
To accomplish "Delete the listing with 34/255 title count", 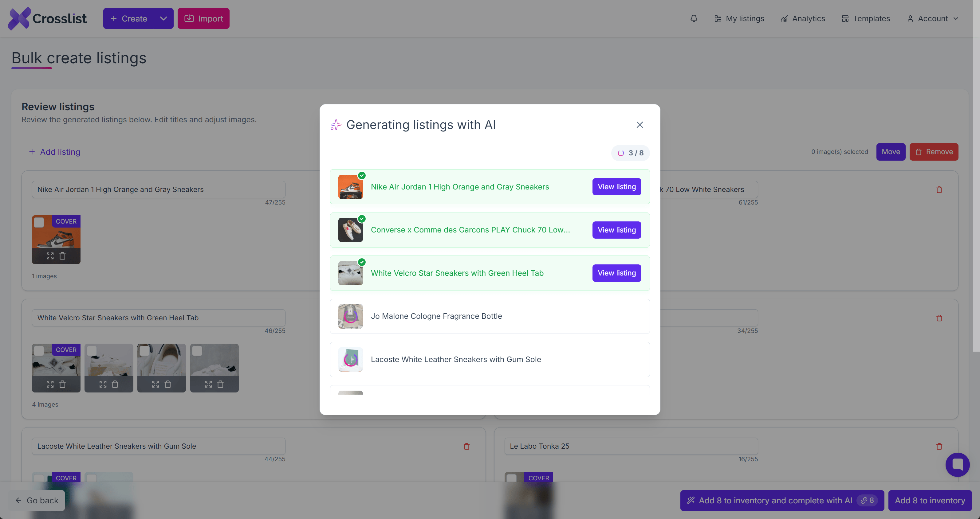I will 939,318.
